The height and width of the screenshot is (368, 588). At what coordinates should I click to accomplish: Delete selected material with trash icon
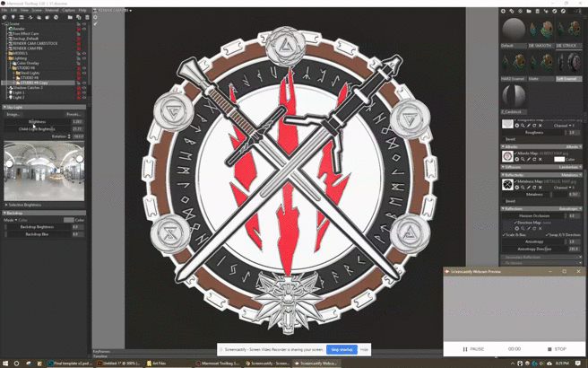point(538,12)
